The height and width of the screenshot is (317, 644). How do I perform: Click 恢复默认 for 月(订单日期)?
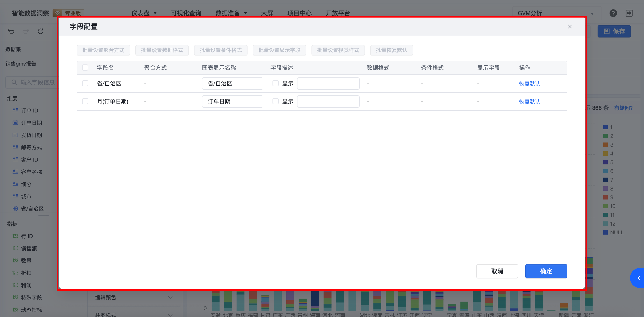[529, 101]
